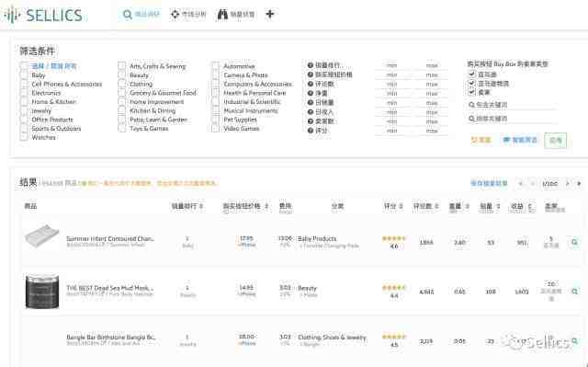
Task: Open the crosshair market analysis tab
Action: (x=188, y=15)
